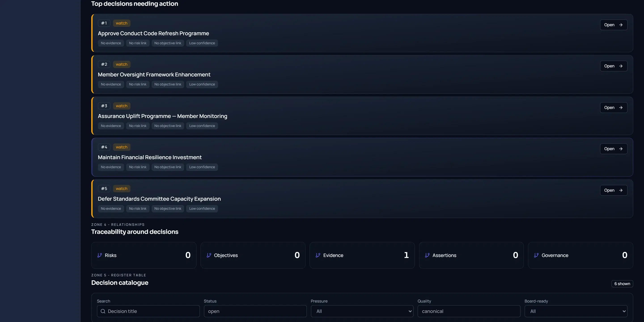The width and height of the screenshot is (644, 322).
Task: Click the #1 rank badge
Action: pos(104,23)
